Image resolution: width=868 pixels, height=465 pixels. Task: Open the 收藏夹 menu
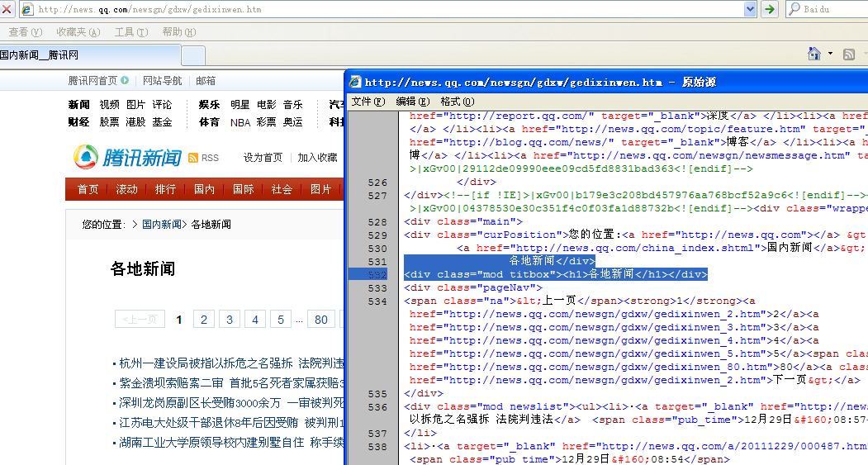[78, 32]
